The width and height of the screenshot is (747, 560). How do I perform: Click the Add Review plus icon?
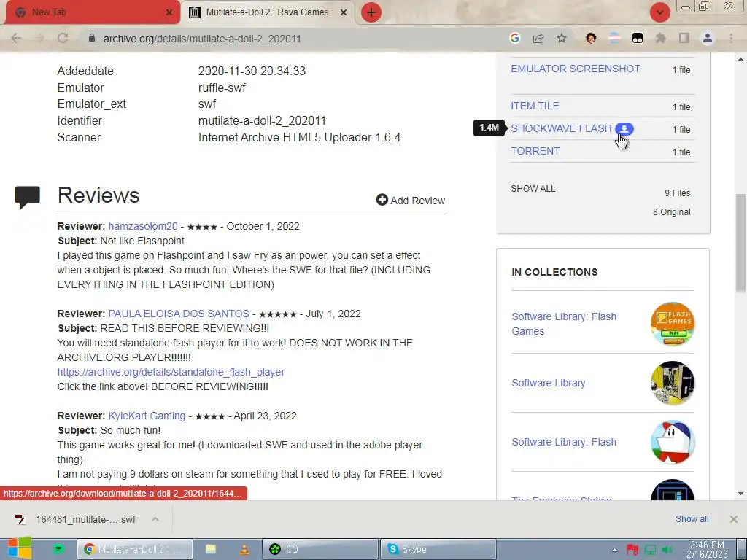pyautogui.click(x=382, y=200)
